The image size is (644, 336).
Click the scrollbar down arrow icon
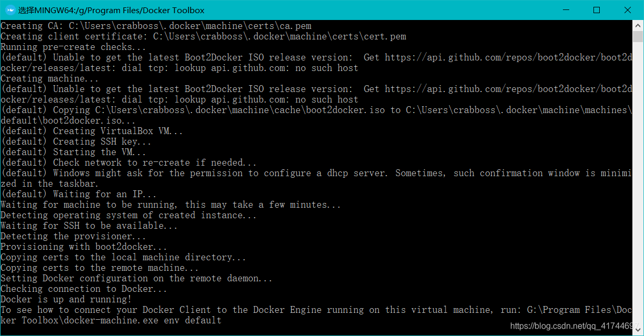coord(637,330)
